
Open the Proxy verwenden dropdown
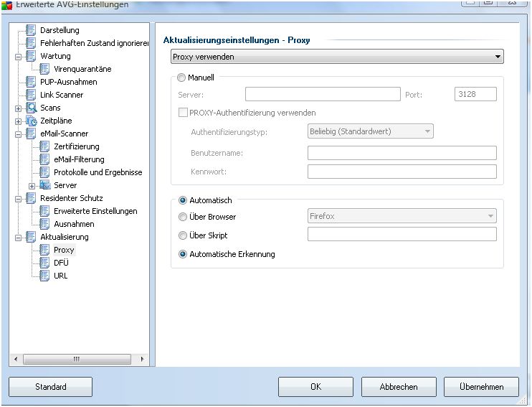337,57
